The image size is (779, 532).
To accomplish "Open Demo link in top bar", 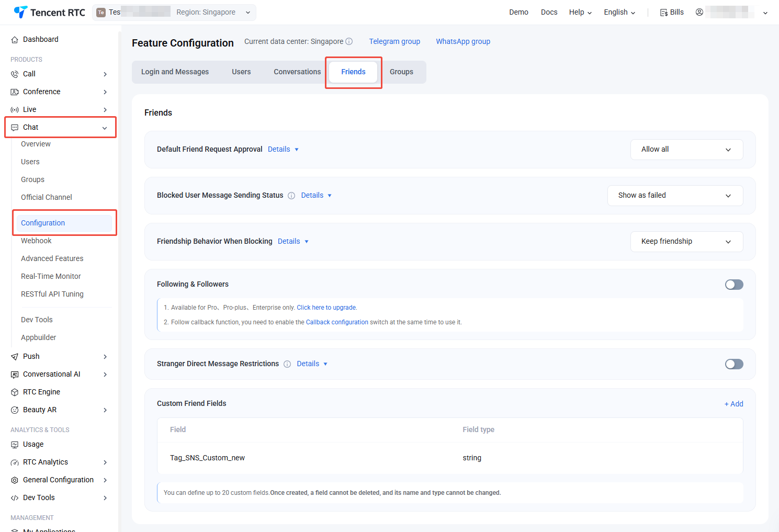I will click(518, 12).
